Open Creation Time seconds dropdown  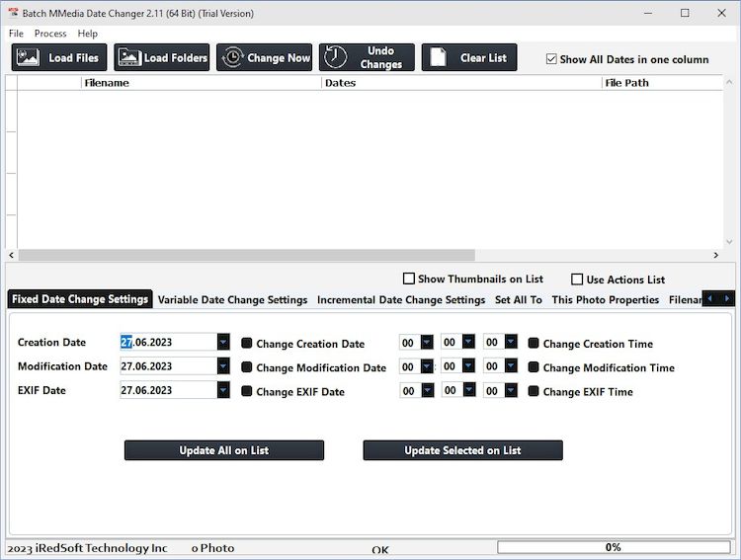511,341
